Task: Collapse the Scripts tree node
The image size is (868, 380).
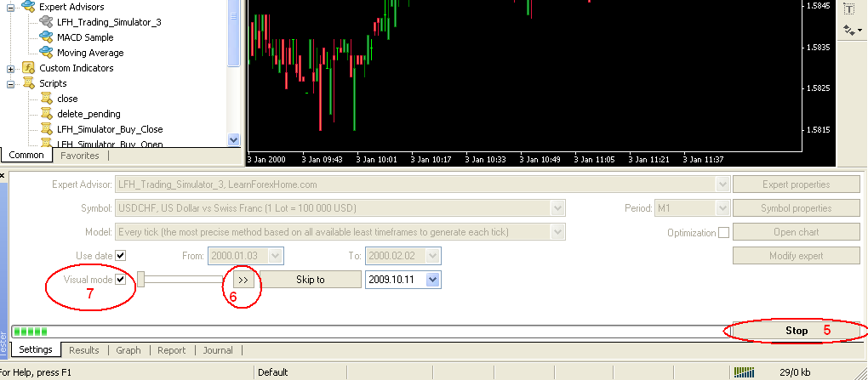Action: pos(10,83)
